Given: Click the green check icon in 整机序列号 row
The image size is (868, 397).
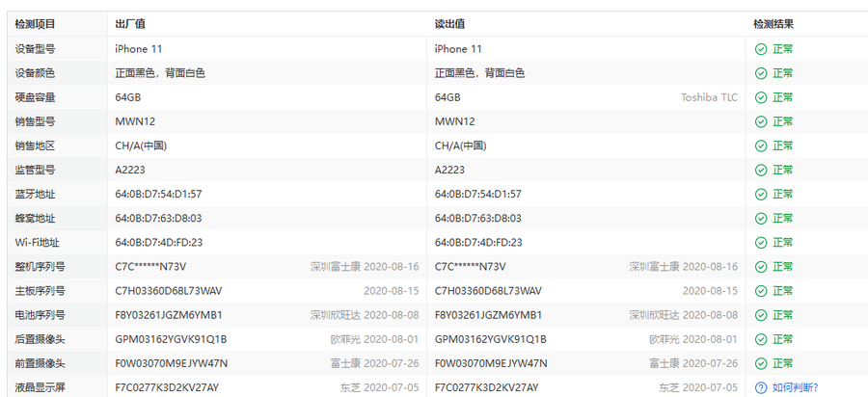Looking at the screenshot, I should 761,267.
